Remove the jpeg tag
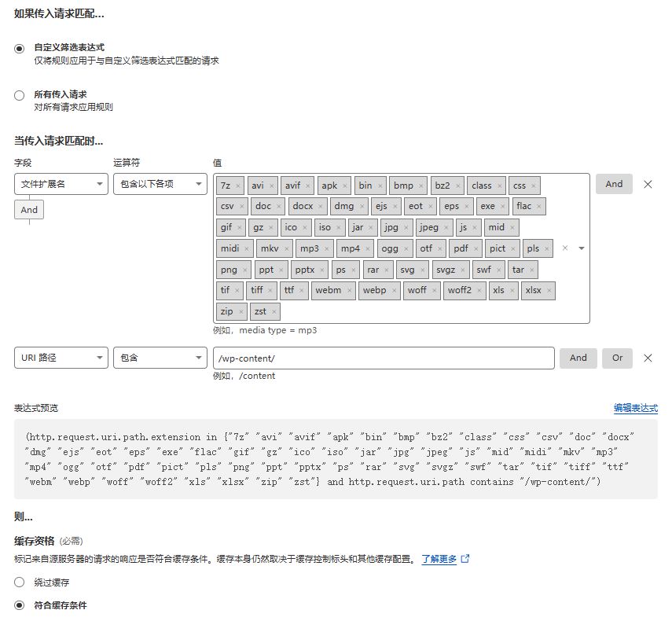Viewport: 672px width, 621px height. coord(446,228)
